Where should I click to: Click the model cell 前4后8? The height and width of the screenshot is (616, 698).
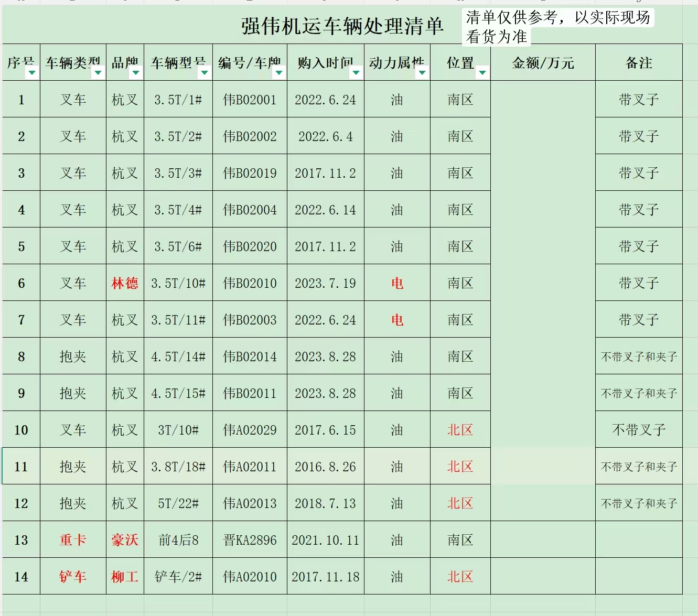(178, 540)
